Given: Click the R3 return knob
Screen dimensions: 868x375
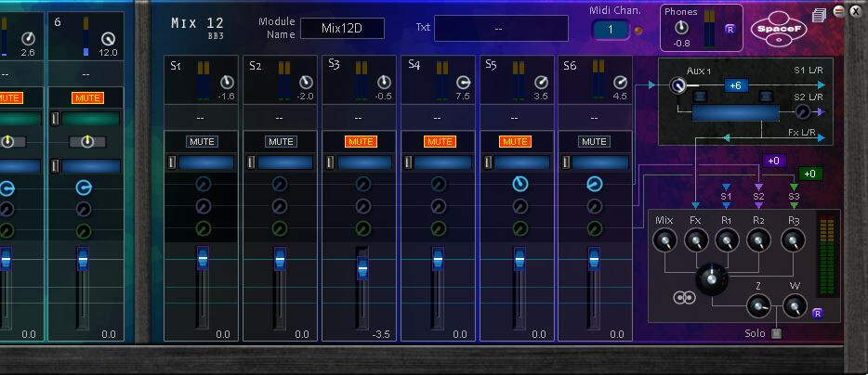Looking at the screenshot, I should click(x=794, y=240).
